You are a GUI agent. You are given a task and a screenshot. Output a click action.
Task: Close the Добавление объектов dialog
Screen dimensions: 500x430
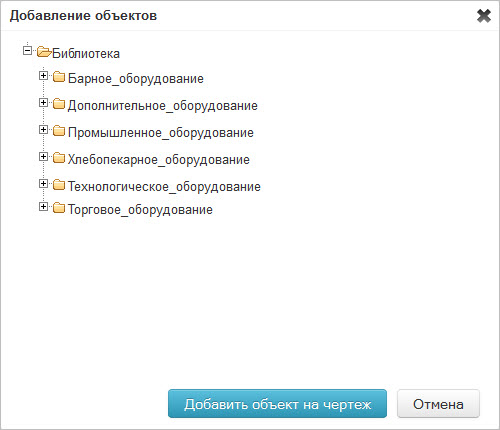(x=484, y=16)
